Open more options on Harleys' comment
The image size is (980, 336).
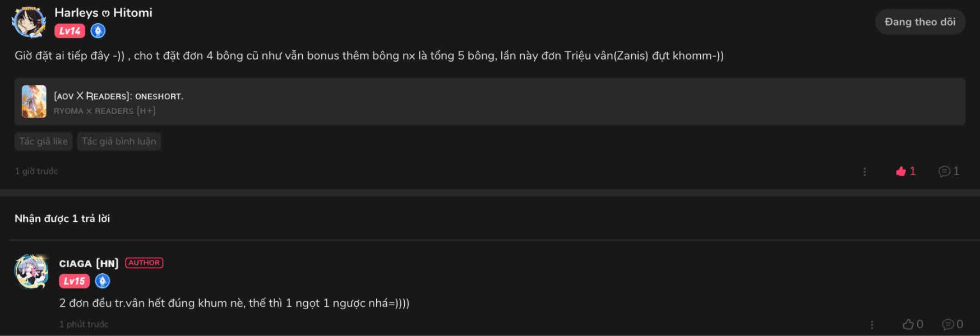pos(865,171)
